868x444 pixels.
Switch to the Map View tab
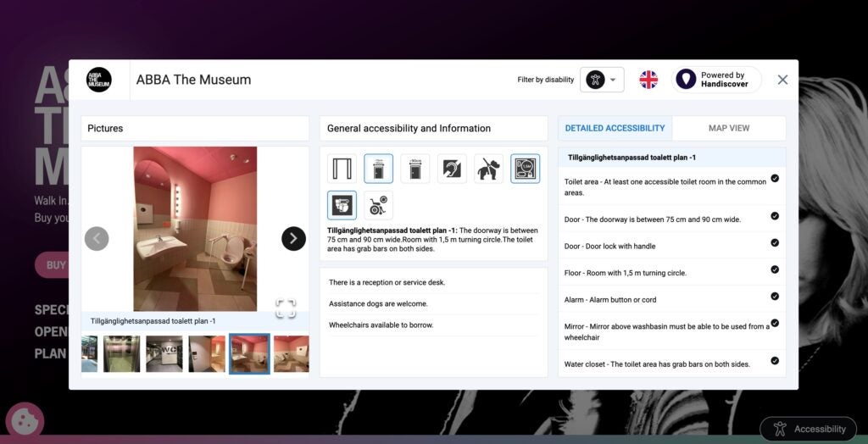pyautogui.click(x=728, y=128)
